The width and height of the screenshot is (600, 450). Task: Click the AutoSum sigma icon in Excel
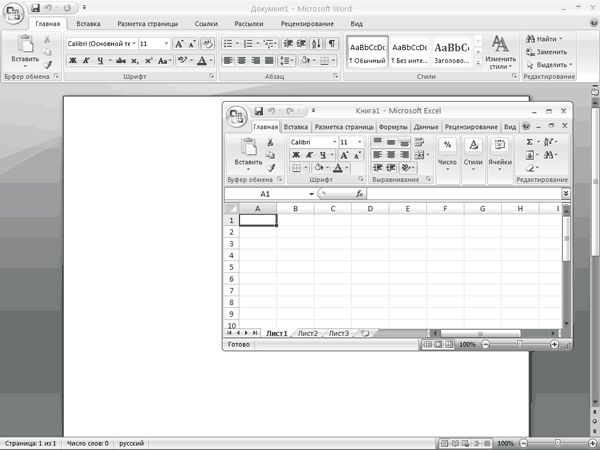(x=530, y=142)
